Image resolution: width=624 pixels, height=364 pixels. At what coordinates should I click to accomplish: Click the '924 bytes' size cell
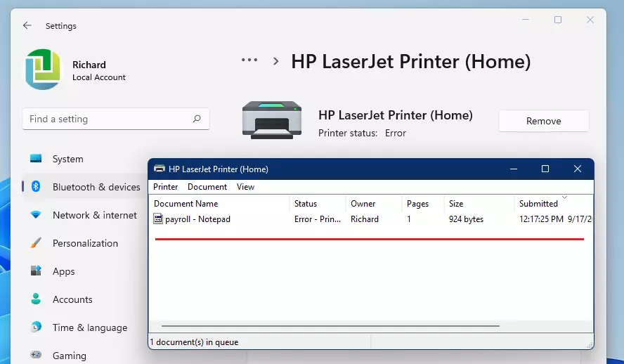[466, 219]
